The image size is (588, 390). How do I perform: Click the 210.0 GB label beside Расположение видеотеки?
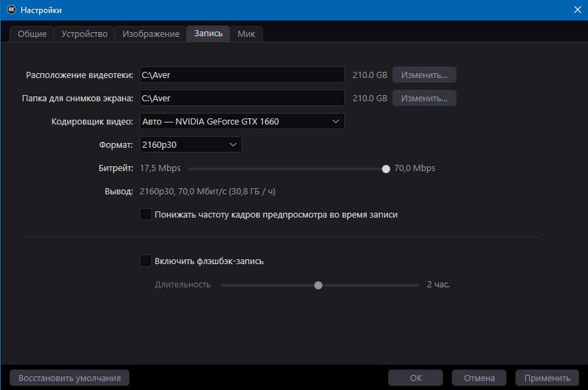pos(370,75)
